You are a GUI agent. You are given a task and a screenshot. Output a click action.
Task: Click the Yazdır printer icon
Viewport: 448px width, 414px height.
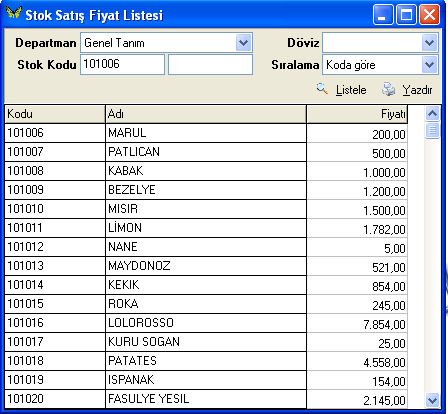tap(388, 89)
